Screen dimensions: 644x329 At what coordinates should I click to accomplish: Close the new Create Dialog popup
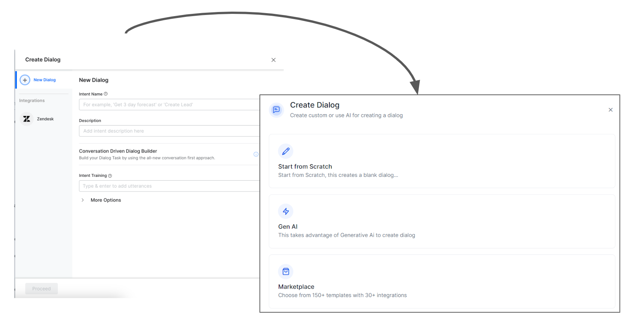611,110
